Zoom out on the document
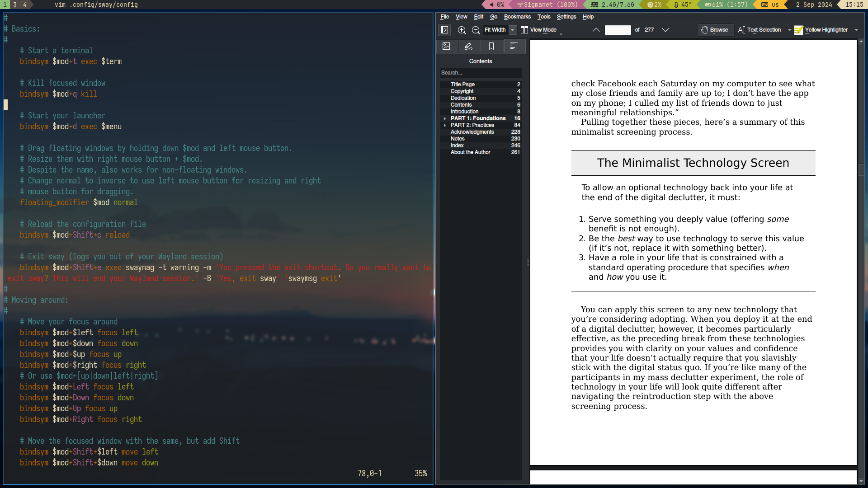This screenshot has width=868, height=488. click(476, 30)
